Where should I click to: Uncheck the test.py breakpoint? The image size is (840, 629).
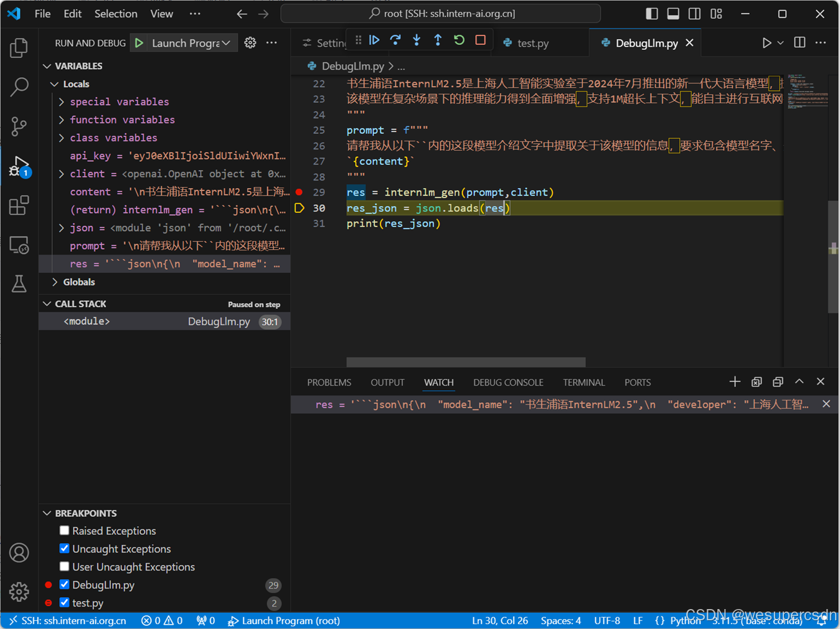[x=64, y=603]
